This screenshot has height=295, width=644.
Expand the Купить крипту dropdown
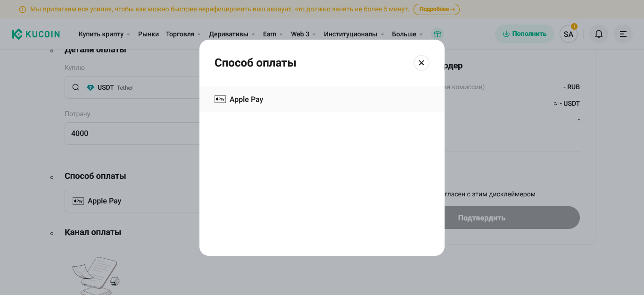(x=104, y=34)
